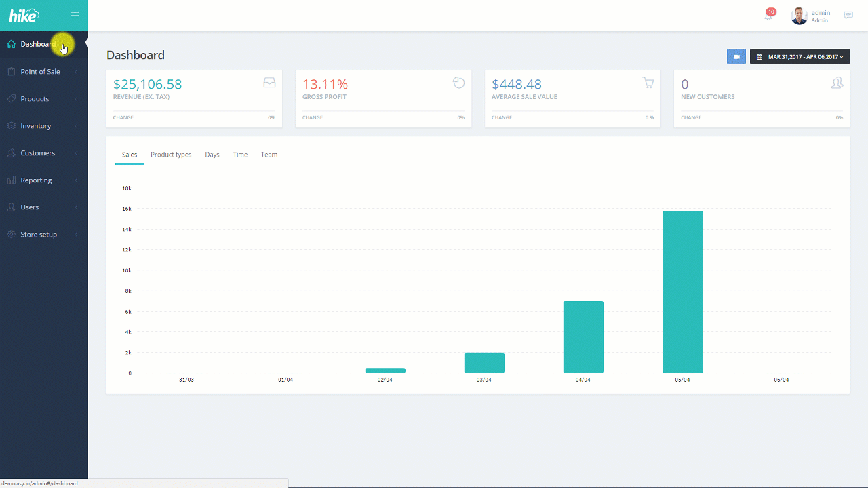Click the new customers people icon
868x488 pixels.
click(x=837, y=83)
